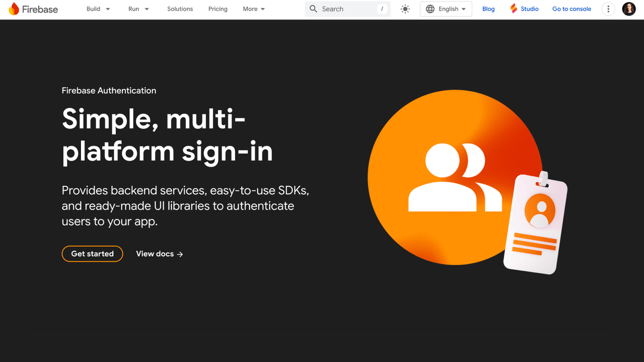Click the Firebase flame logo

[15, 9]
